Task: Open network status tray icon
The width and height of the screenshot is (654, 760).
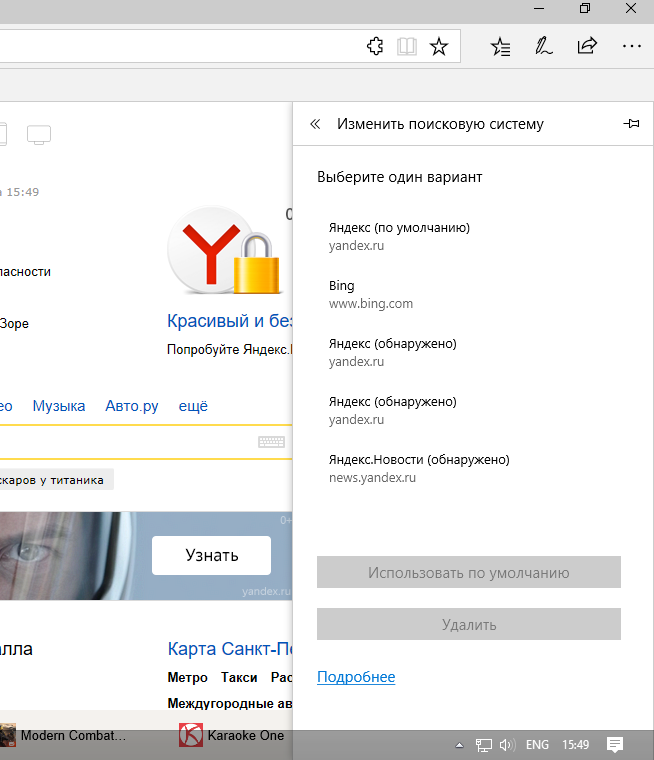Action: tap(483, 745)
